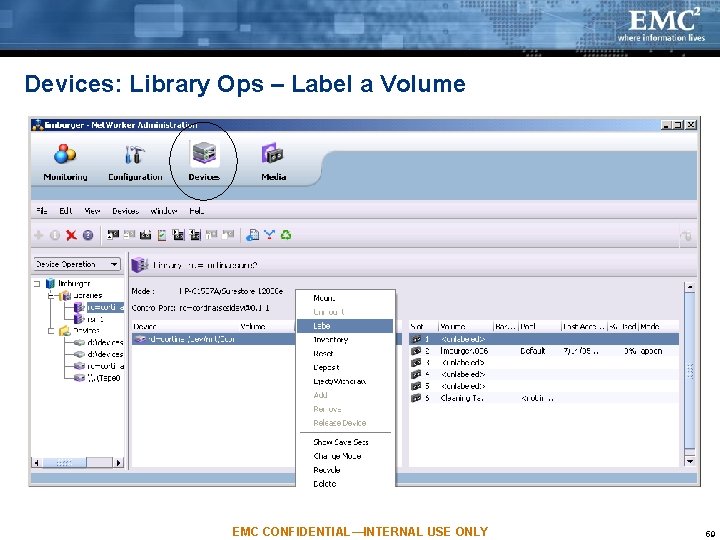720x540 pixels.
Task: Open the Media view
Action: click(x=274, y=162)
